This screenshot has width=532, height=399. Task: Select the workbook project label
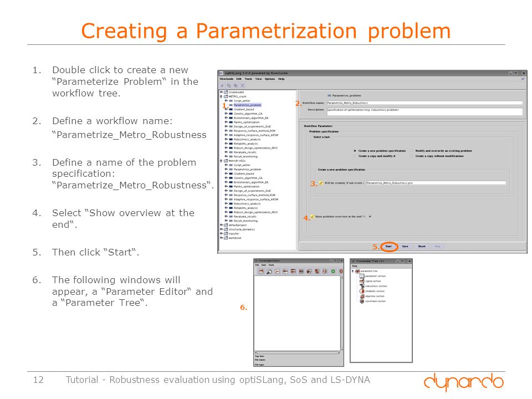[235, 238]
